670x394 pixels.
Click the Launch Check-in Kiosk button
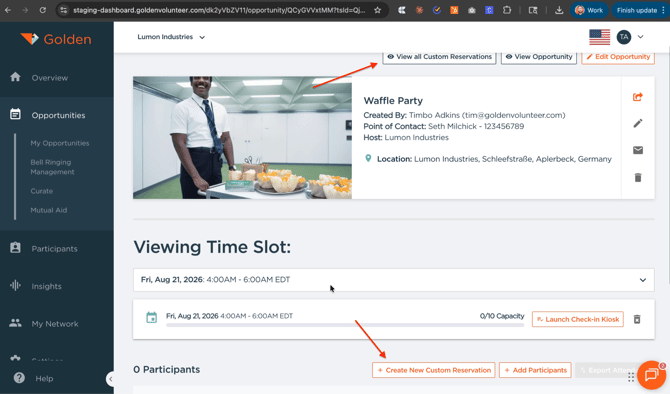[578, 319]
